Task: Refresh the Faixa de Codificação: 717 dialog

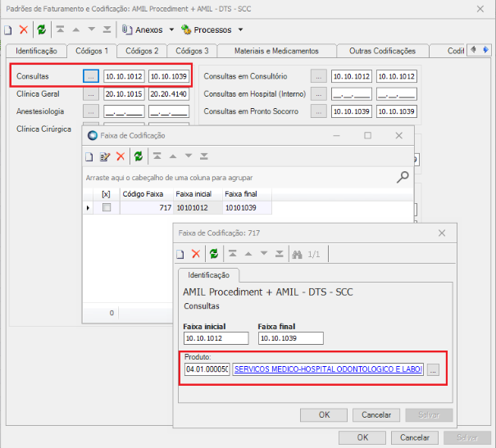Action: coord(214,254)
